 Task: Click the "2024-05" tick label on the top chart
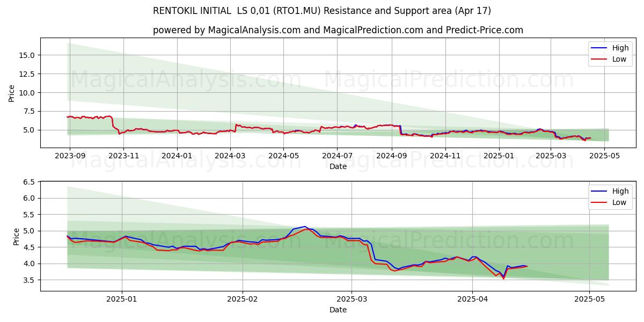point(283,156)
